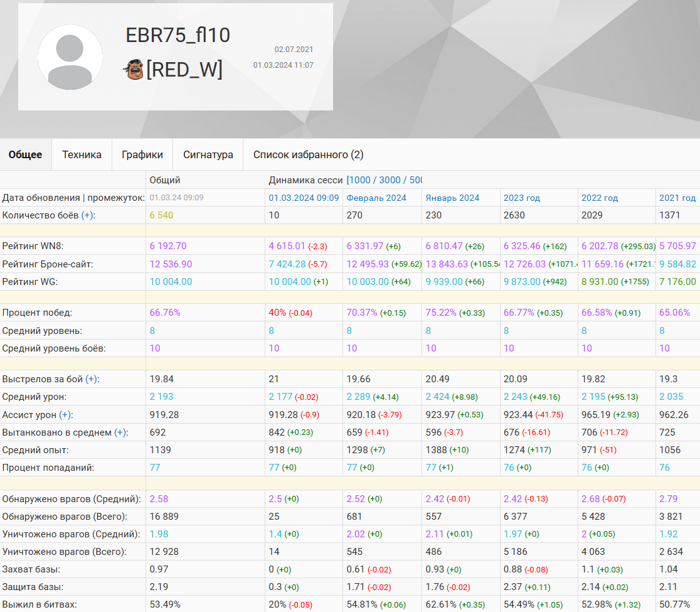Viewport: 700px width, 612px height.
Task: Open the Сигнатура tab
Action: tap(208, 154)
